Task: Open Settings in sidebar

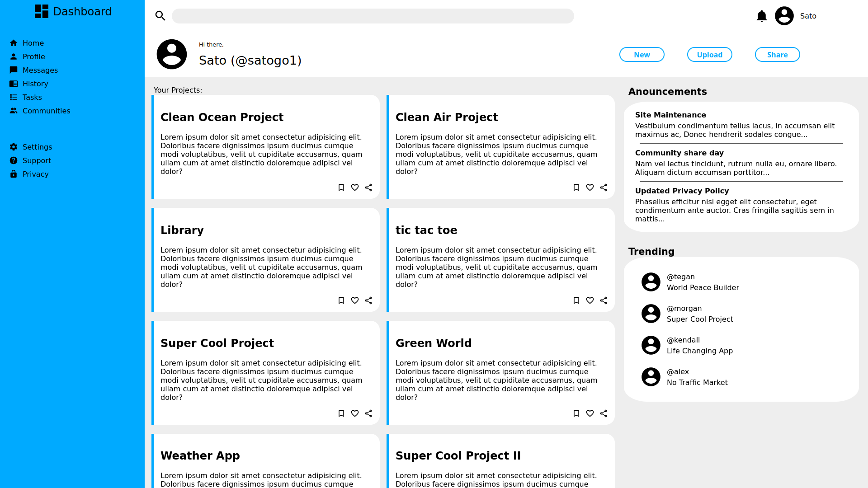Action: [31, 147]
